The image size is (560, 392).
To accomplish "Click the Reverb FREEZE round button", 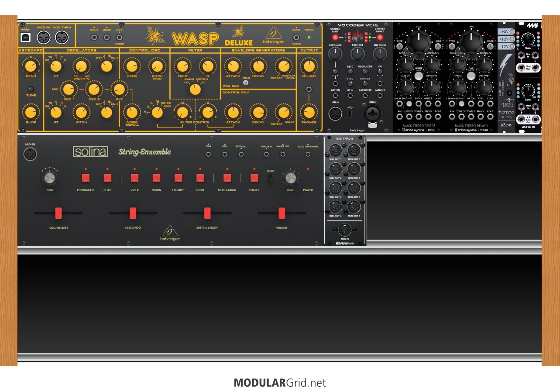I will pos(419,76).
